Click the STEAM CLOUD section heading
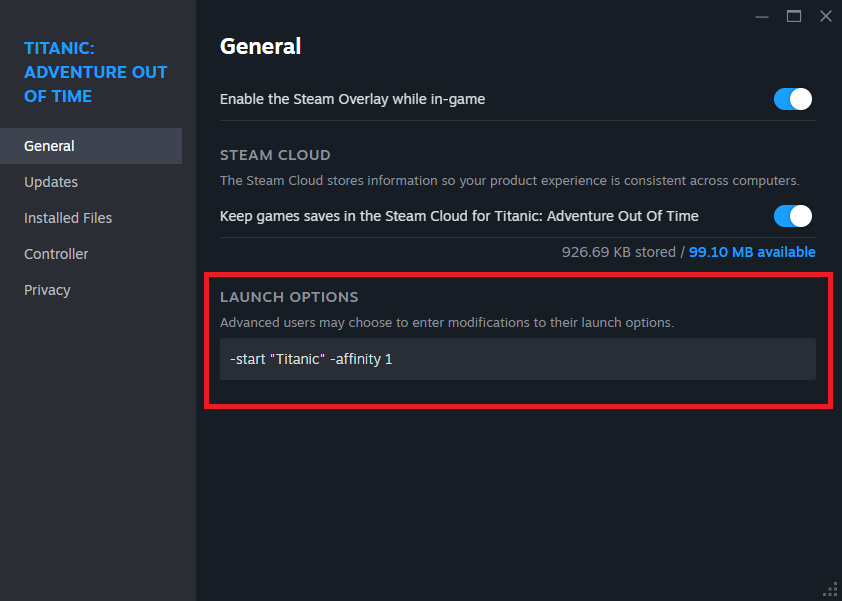842x601 pixels. point(275,155)
